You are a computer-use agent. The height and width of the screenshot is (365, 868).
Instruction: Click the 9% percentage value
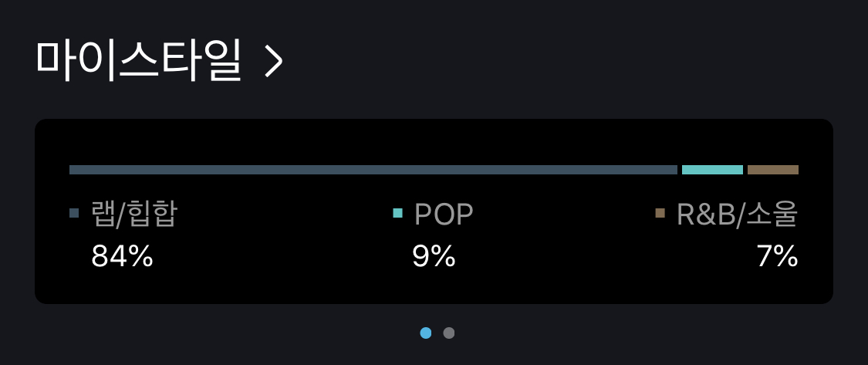click(434, 256)
